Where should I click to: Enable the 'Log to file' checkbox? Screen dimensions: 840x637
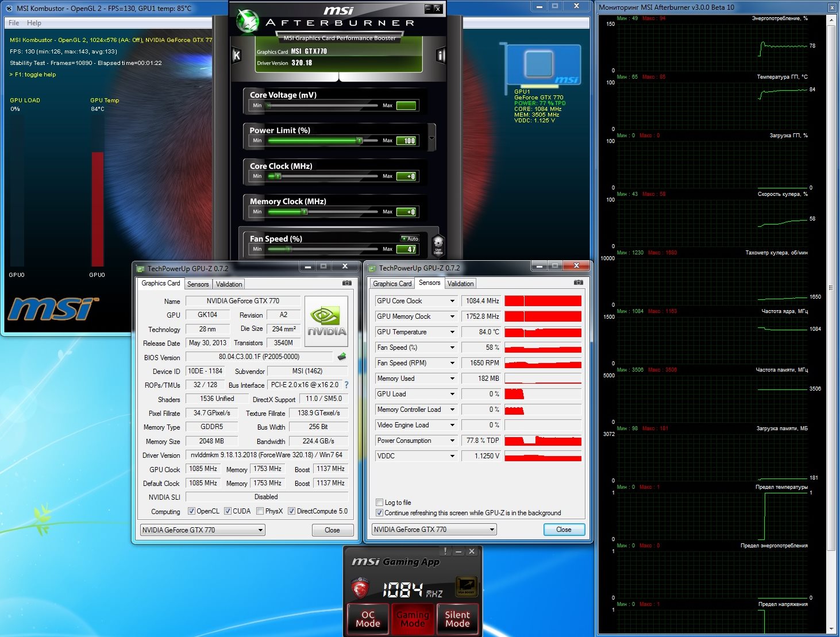[379, 503]
